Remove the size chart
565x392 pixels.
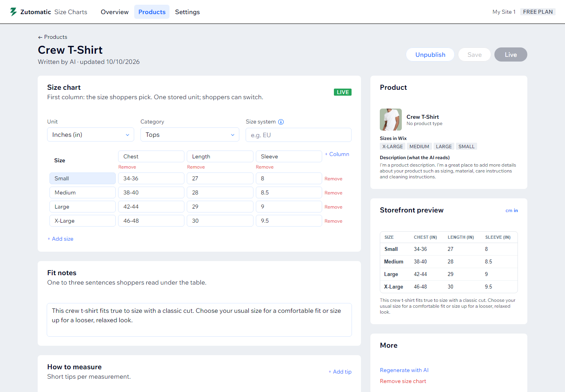coord(403,381)
